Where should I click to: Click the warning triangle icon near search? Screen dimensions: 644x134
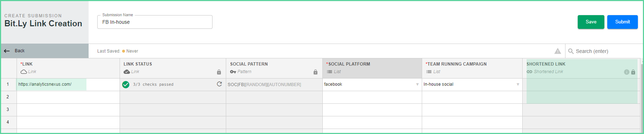[x=558, y=51]
